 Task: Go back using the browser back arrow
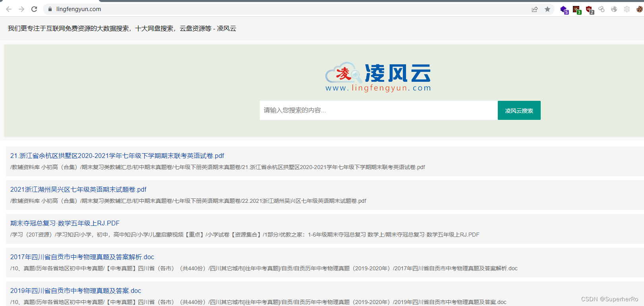[9, 9]
